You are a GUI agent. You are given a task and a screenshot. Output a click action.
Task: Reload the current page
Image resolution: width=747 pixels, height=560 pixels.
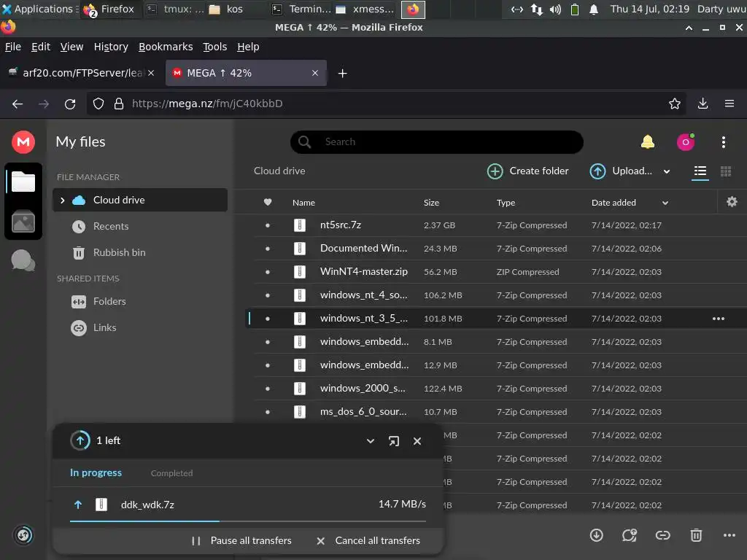coord(70,104)
